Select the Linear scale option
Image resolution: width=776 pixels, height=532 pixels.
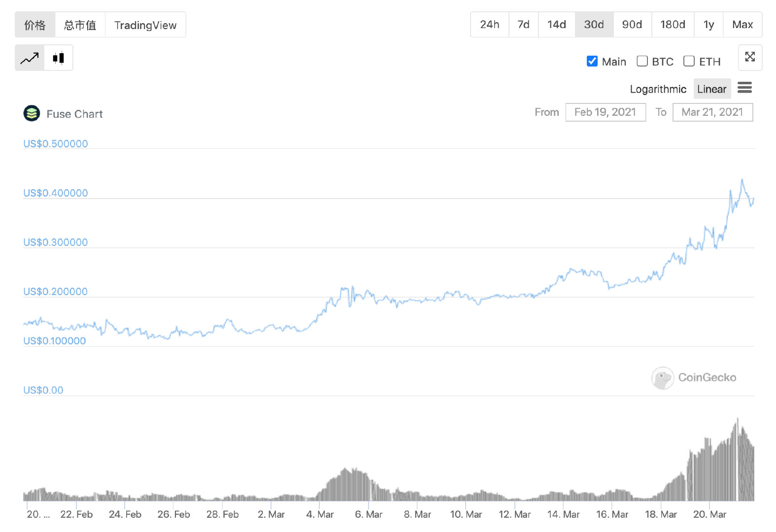tap(712, 89)
